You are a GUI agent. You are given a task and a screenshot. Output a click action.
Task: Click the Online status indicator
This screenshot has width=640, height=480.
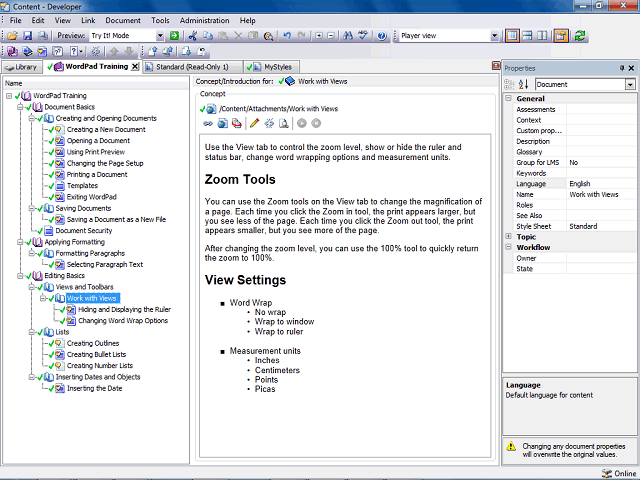(619, 473)
